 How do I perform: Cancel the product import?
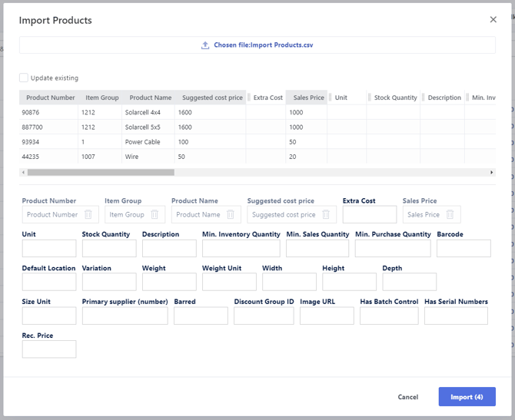(408, 397)
